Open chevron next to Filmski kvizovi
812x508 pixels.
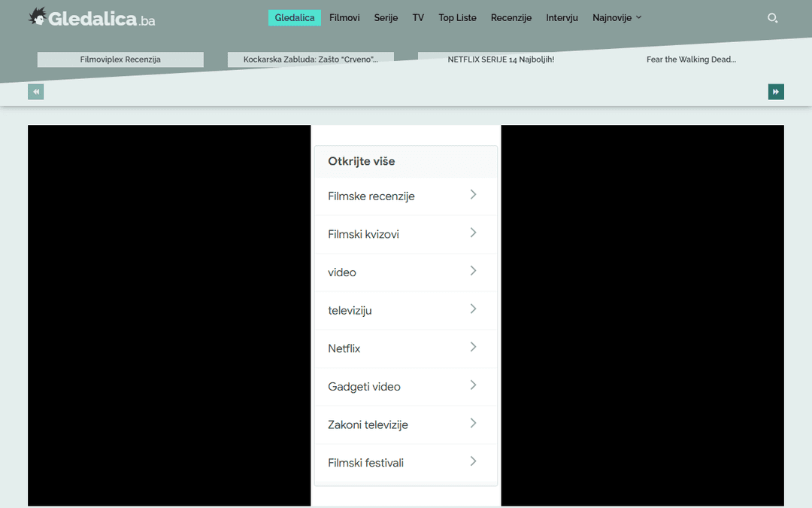[x=473, y=233]
